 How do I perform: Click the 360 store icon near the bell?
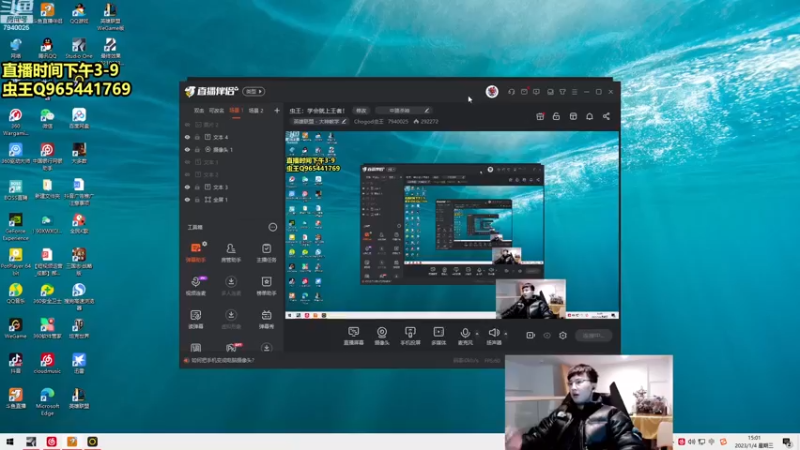pyautogui.click(x=573, y=116)
